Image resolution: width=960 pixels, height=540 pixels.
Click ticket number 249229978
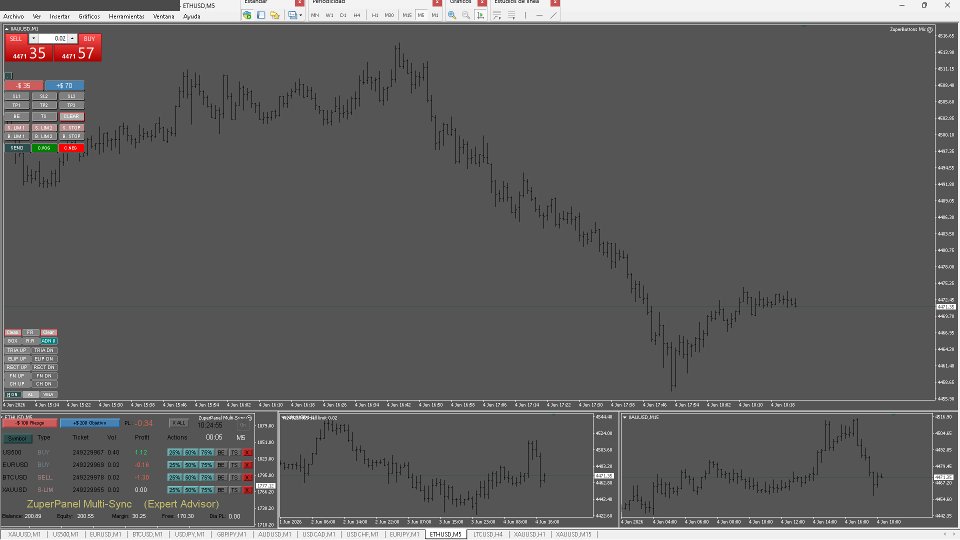pos(88,478)
